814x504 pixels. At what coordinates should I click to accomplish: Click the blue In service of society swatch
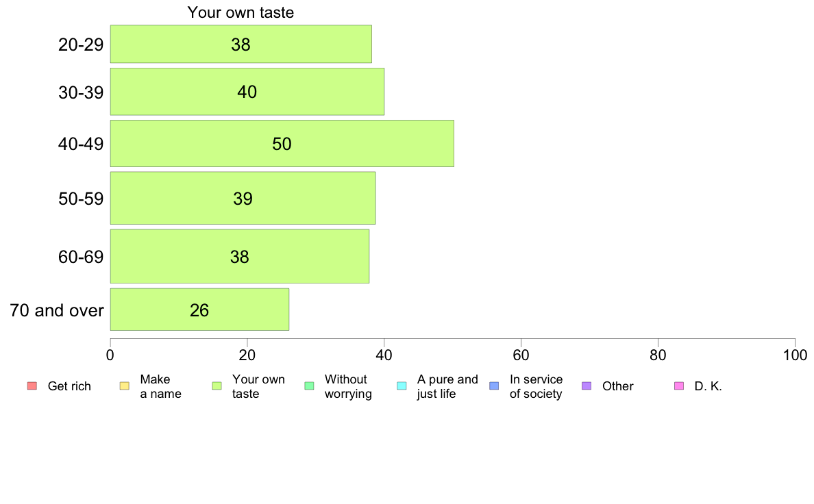point(494,386)
